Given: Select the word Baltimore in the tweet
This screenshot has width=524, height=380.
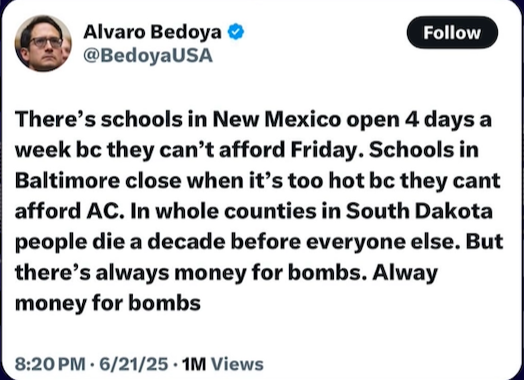Looking at the screenshot, I should (67, 180).
